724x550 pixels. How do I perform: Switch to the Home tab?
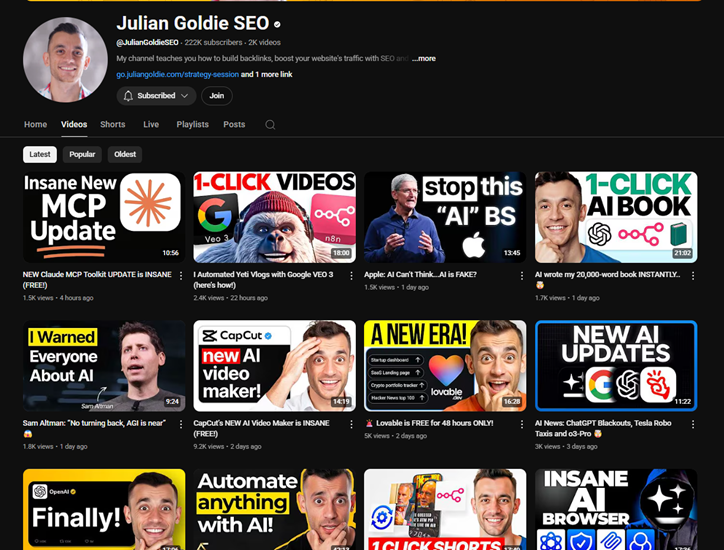[36, 124]
